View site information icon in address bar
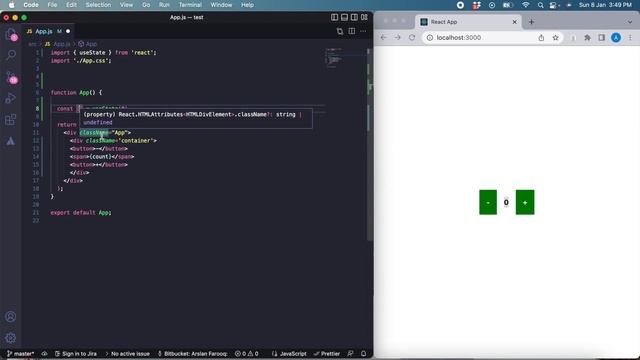The image size is (640, 360). coord(429,38)
